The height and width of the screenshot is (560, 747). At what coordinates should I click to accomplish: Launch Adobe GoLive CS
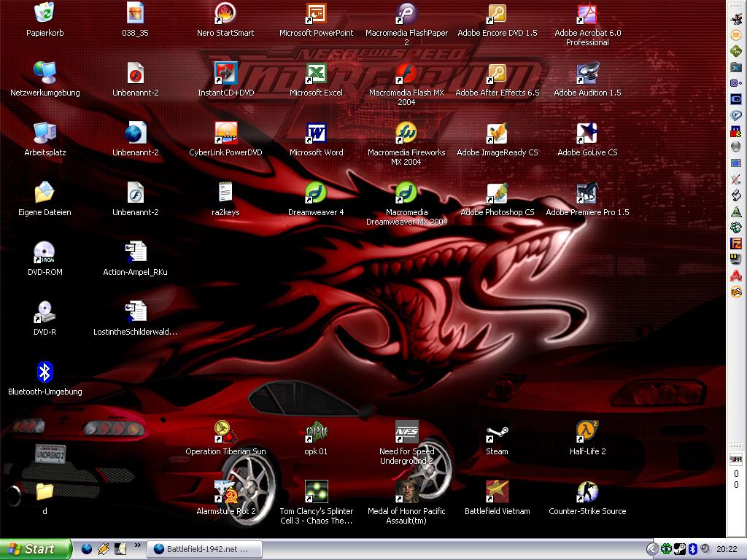pos(587,133)
